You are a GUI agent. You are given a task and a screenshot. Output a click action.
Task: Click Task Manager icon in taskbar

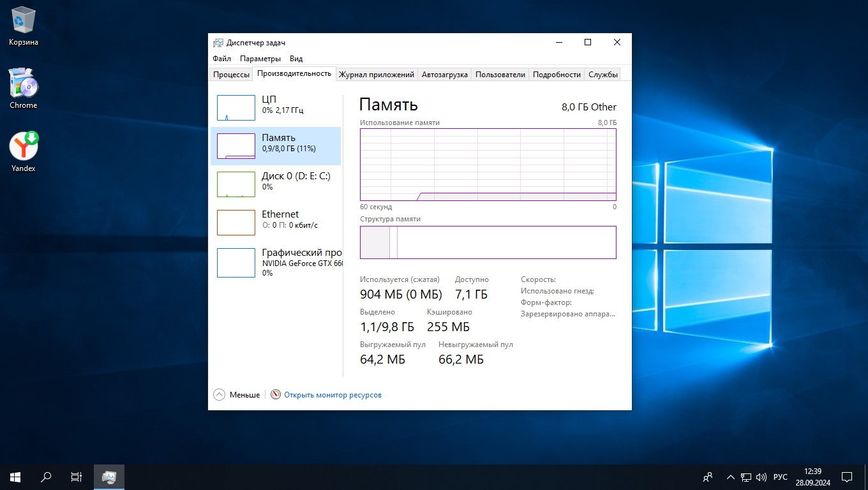pyautogui.click(x=109, y=477)
